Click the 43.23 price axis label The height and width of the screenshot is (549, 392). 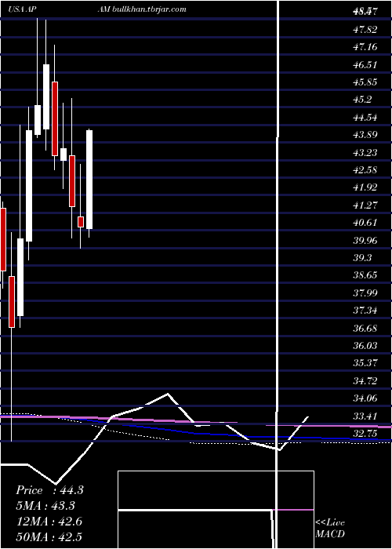pos(365,153)
